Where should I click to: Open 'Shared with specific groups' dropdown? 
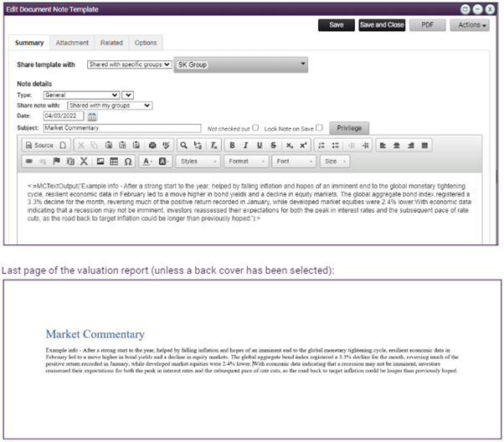(129, 64)
